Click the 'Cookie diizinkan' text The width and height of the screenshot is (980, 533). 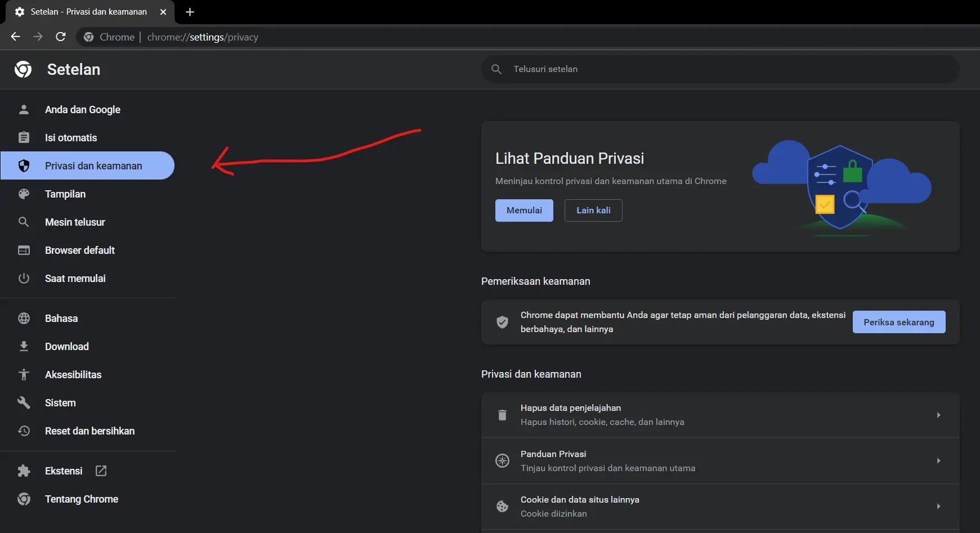[x=554, y=514]
